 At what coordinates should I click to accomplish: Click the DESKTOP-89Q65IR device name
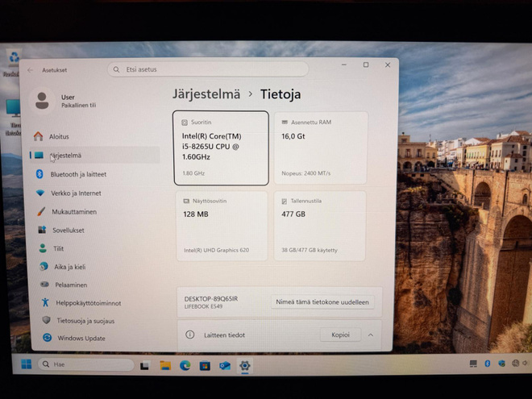(210, 298)
